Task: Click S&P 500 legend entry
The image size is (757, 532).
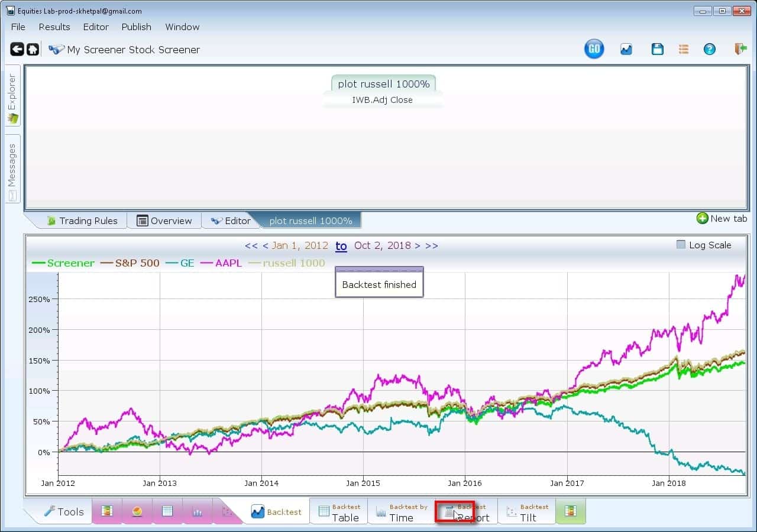Action: 130,263
